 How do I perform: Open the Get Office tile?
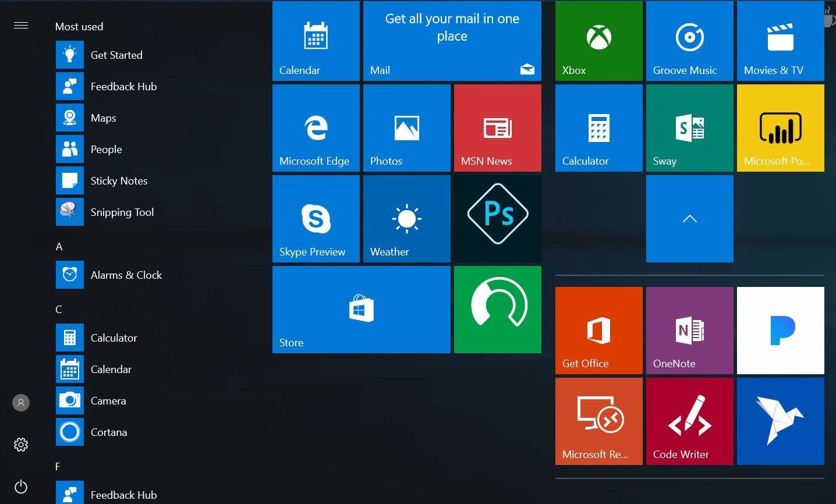[x=599, y=331]
